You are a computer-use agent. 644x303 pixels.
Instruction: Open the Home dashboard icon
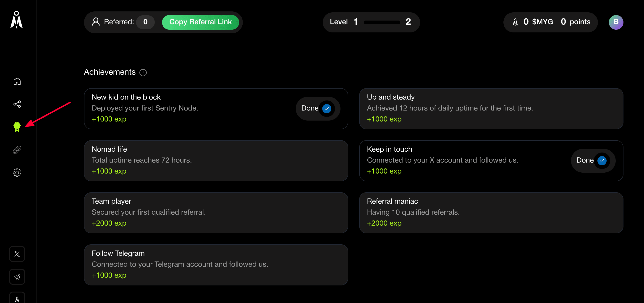[17, 81]
